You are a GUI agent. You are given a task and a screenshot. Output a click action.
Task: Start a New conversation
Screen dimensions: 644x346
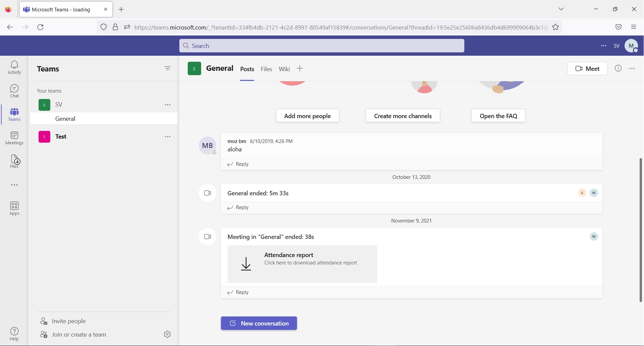coord(258,323)
